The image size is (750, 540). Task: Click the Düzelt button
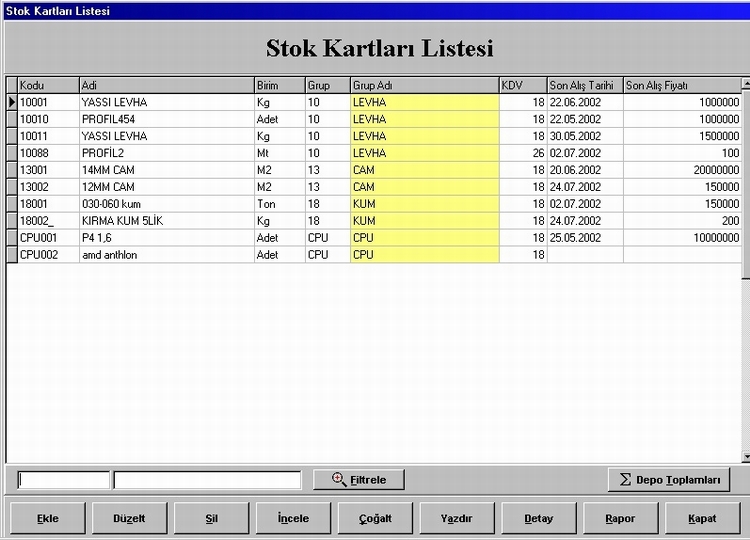(129, 518)
